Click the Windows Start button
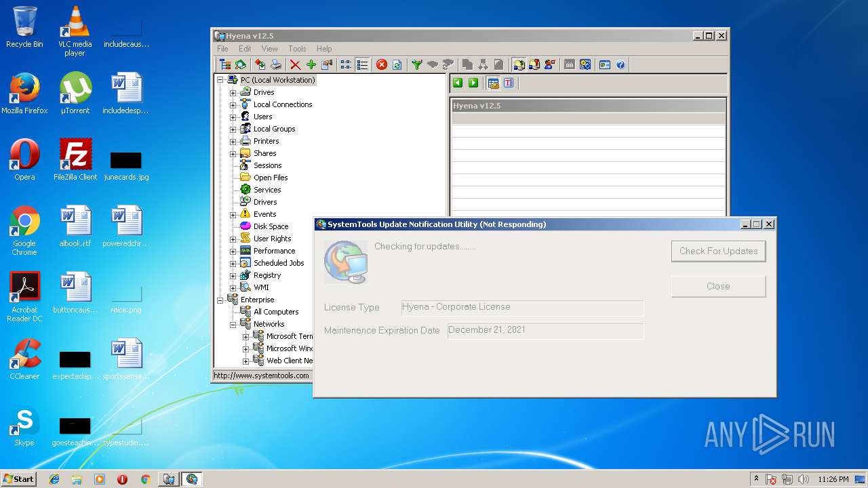The image size is (868, 488). pos(19,479)
